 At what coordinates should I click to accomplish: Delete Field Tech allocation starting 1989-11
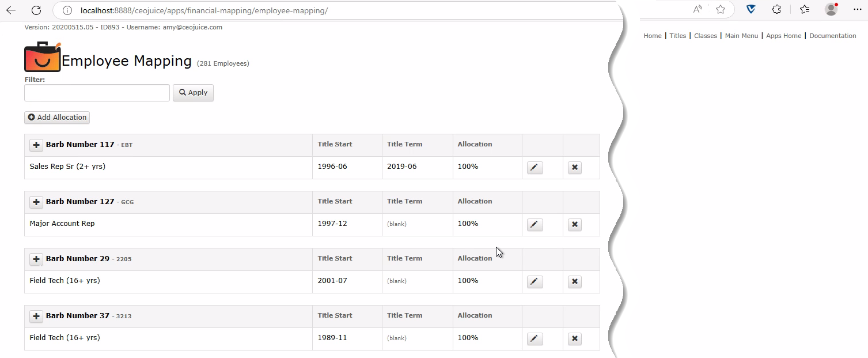[574, 339]
